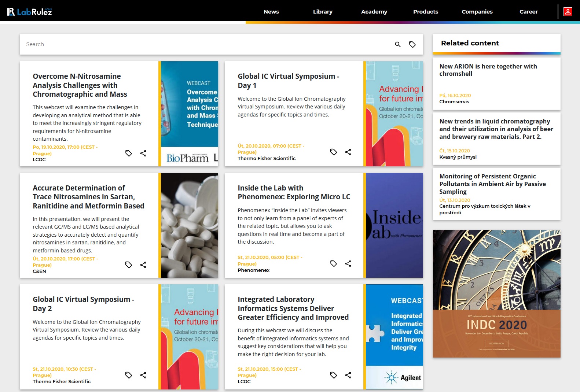Click the Inside the Lab purple thumbnail

(394, 225)
